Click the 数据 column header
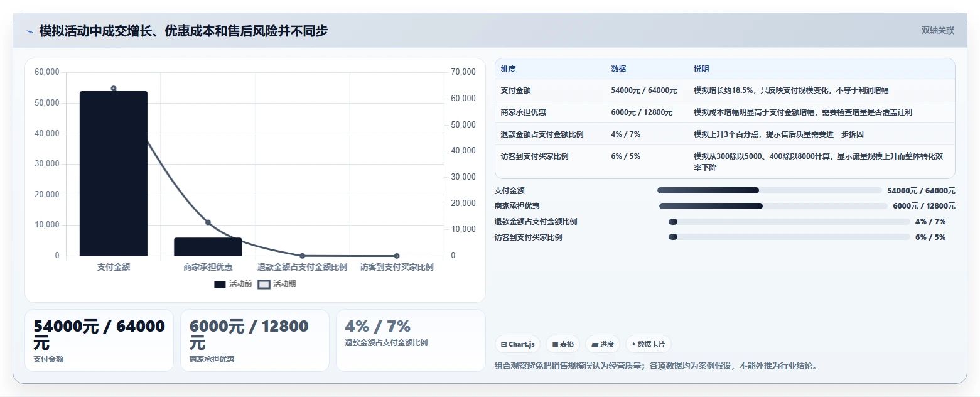This screenshot has width=980, height=397. 618,68
